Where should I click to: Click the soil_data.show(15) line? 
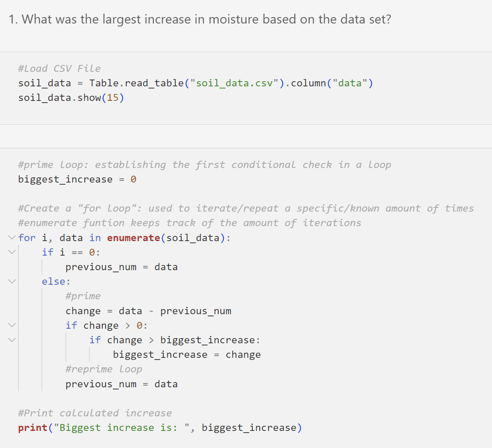point(71,97)
